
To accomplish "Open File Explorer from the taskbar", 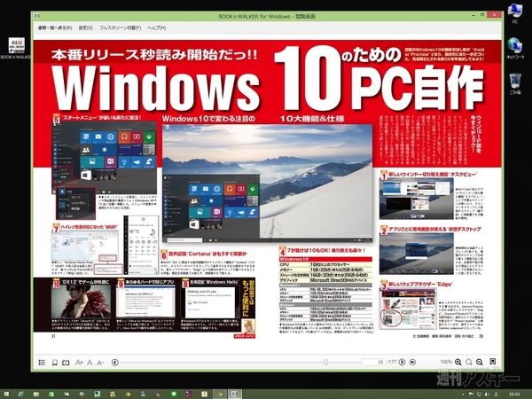I will pyautogui.click(x=36, y=394).
